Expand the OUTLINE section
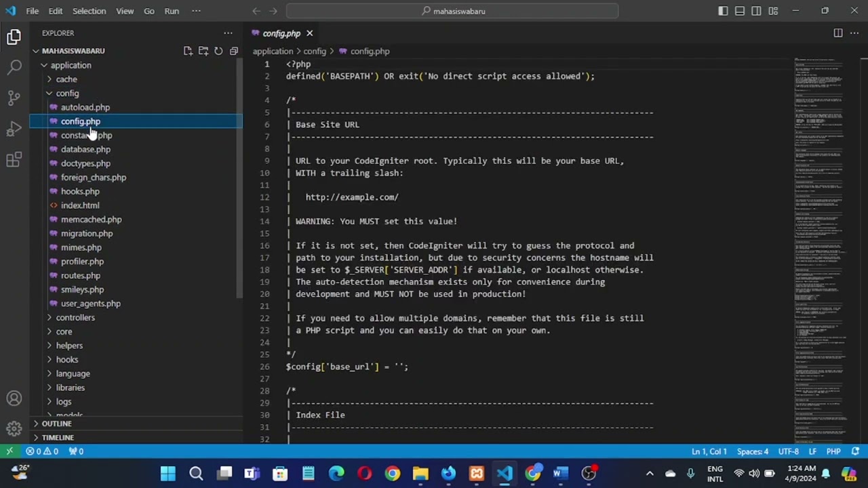The height and width of the screenshot is (488, 868). click(56, 424)
